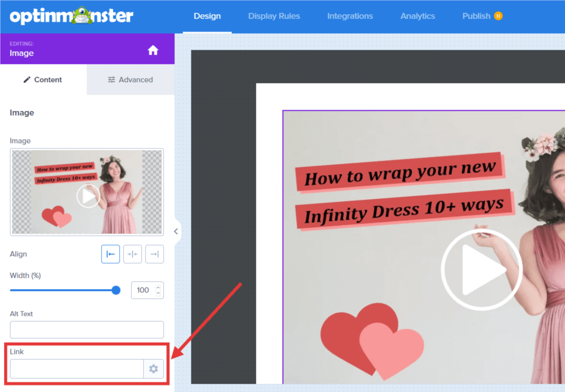565x392 pixels.
Task: Click the home icon in the editing header
Action: (153, 50)
